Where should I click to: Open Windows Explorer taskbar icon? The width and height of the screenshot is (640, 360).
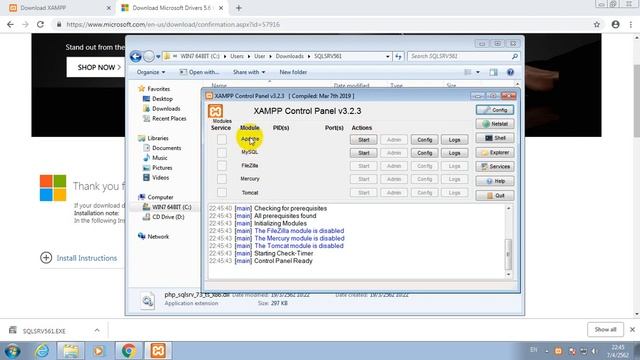[71, 351]
